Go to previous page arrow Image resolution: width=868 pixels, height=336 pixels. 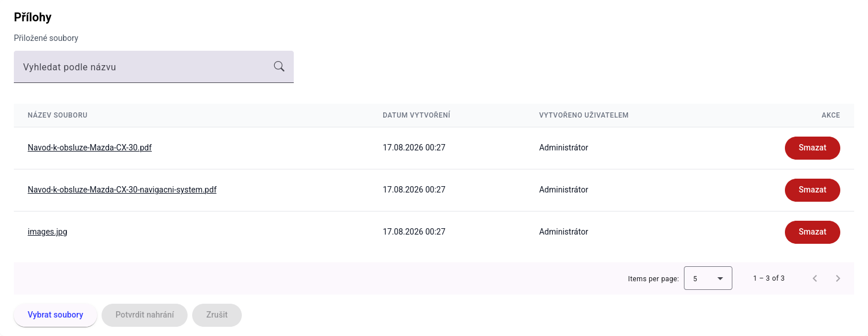pos(815,278)
